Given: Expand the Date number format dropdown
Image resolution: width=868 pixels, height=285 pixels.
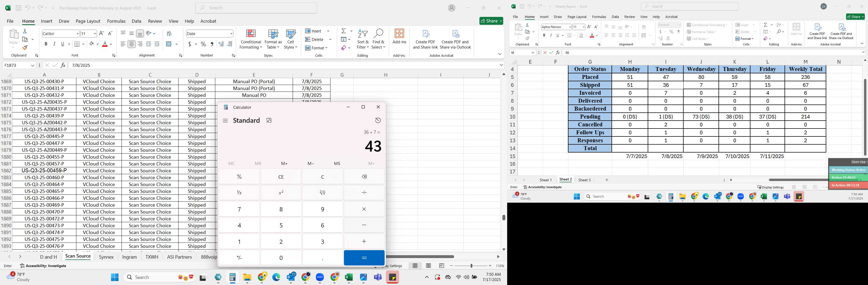Looking at the screenshot, I should (x=231, y=33).
